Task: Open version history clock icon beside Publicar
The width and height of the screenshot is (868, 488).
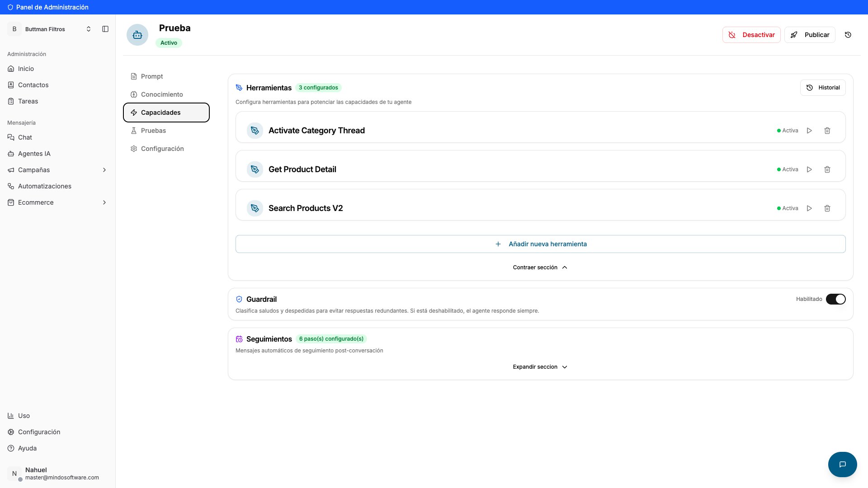Action: point(848,35)
